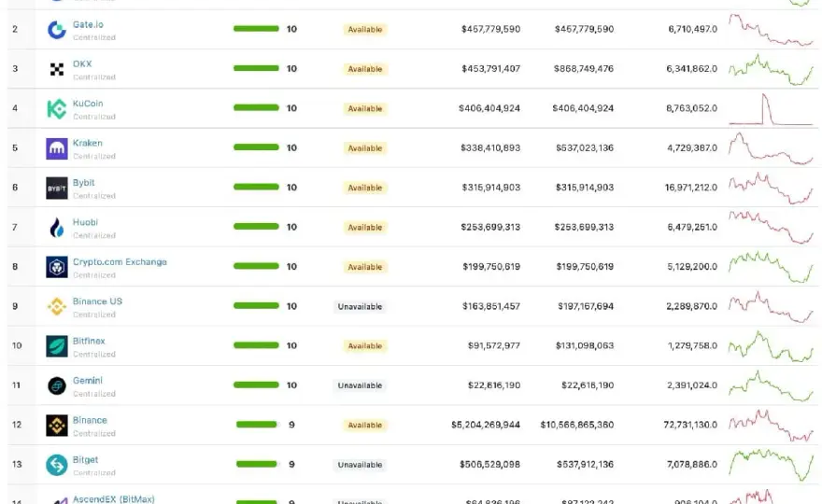Click the Available badge for OKX

tap(365, 69)
